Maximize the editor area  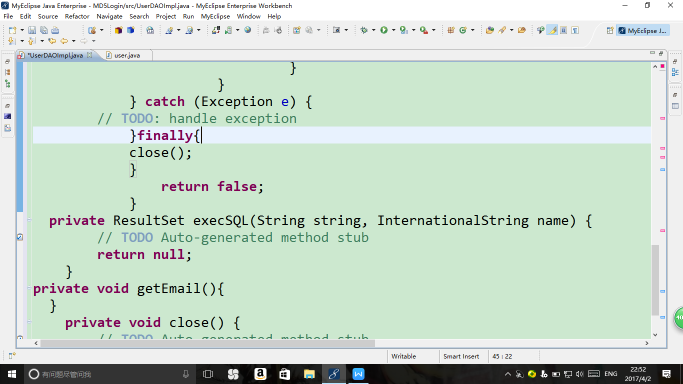[661, 53]
